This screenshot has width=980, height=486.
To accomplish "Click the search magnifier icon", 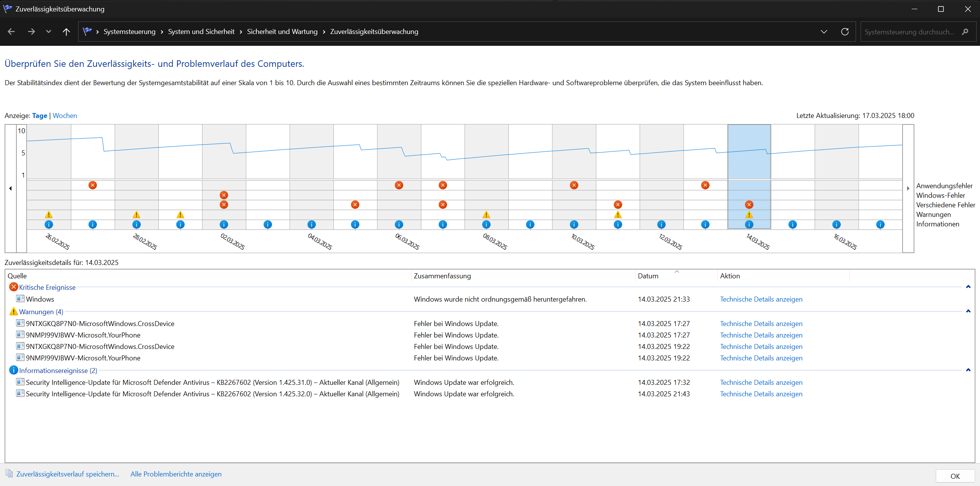I will tap(965, 32).
